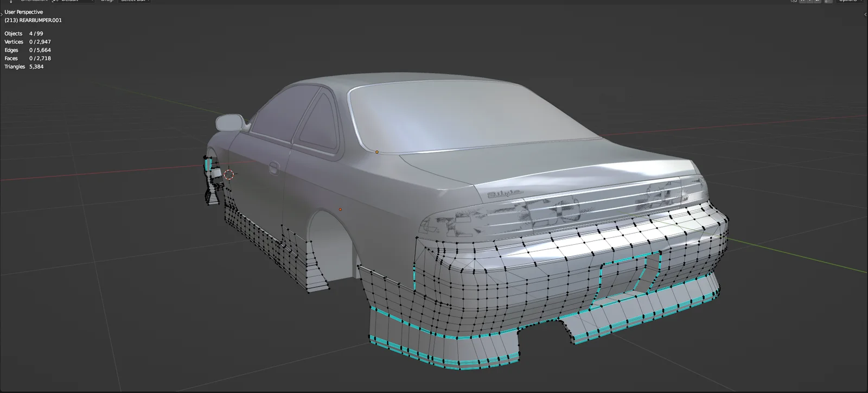Expand the left toolbar arrow in viewport
This screenshot has height=393, width=868.
point(2,14)
